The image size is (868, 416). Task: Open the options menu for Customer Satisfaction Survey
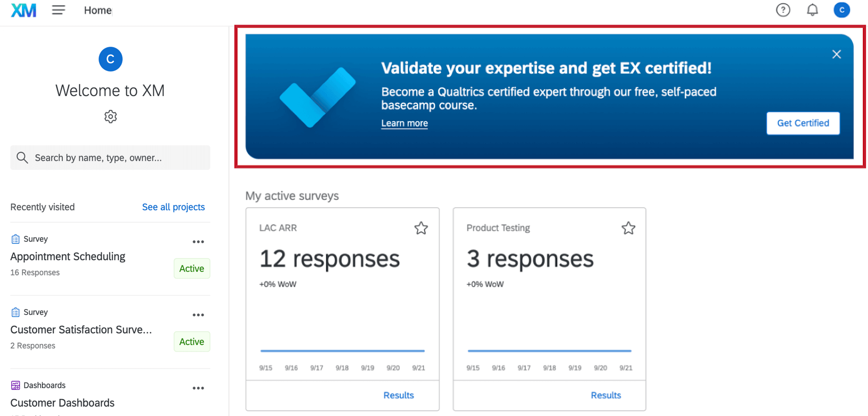pyautogui.click(x=198, y=315)
